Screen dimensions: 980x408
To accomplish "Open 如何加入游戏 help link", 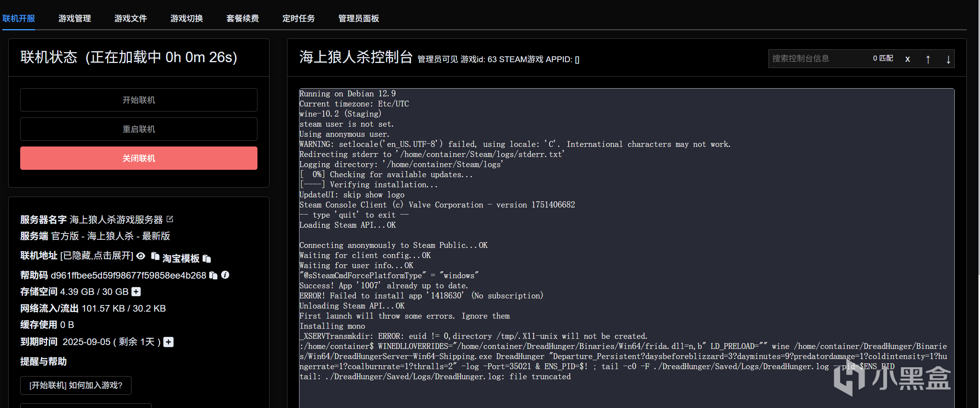I will (x=76, y=385).
